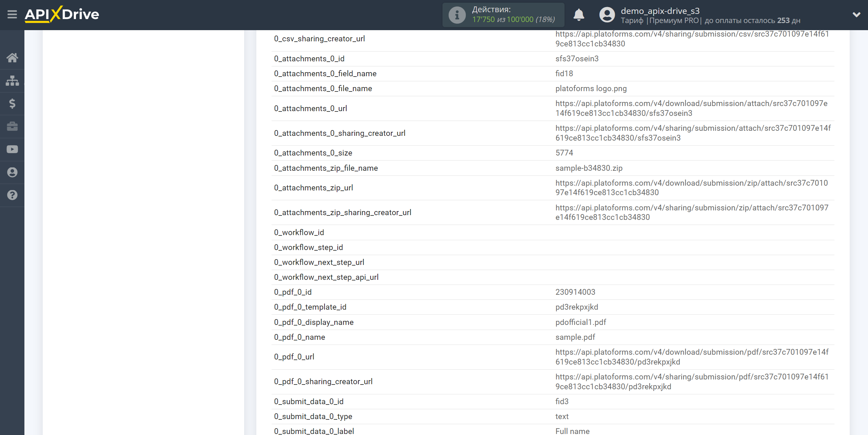The width and height of the screenshot is (868, 435).
Task: Select the 0_workflow_step_id field name
Action: pyautogui.click(x=309, y=247)
